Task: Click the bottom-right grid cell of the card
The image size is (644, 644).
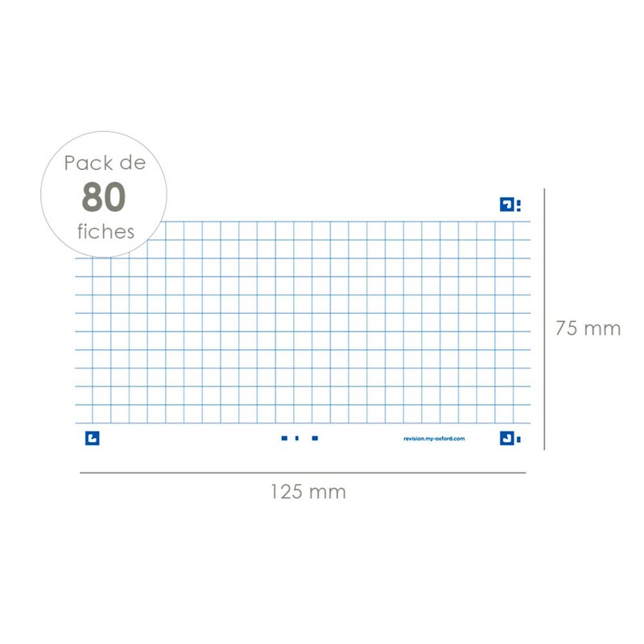Action: pos(522,414)
